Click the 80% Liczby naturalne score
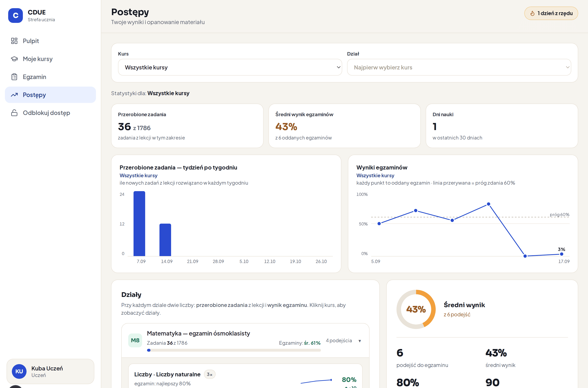Viewport: 588px width, 388px height. 349,380
